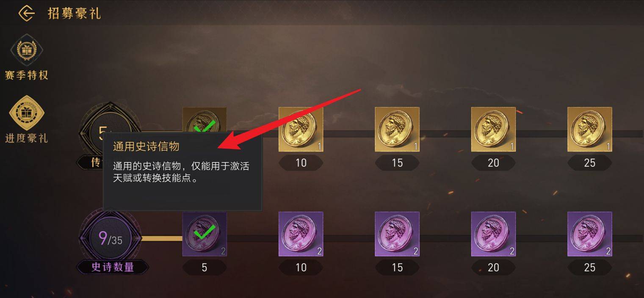Tap gold token reward at milestone 25
This screenshot has height=298, width=644.
[x=590, y=129]
